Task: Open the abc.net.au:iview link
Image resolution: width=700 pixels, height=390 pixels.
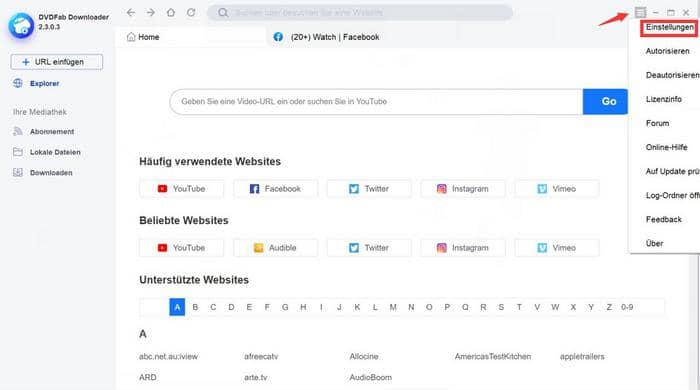Action: (168, 356)
